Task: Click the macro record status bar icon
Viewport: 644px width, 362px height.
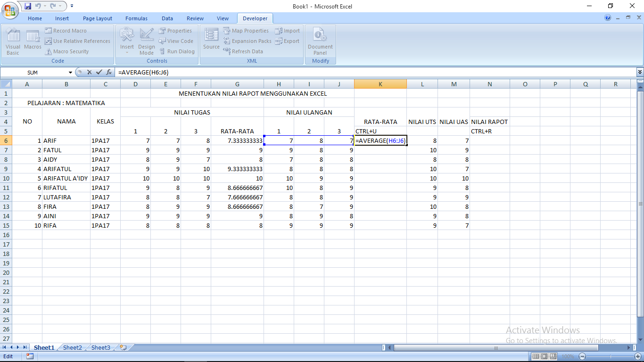Action: tap(30, 356)
